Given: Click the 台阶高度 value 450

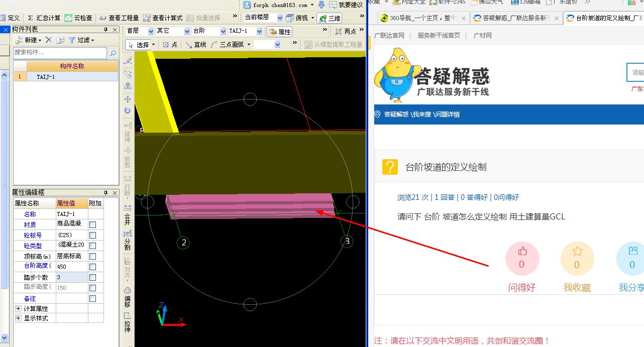Looking at the screenshot, I should point(72,267).
